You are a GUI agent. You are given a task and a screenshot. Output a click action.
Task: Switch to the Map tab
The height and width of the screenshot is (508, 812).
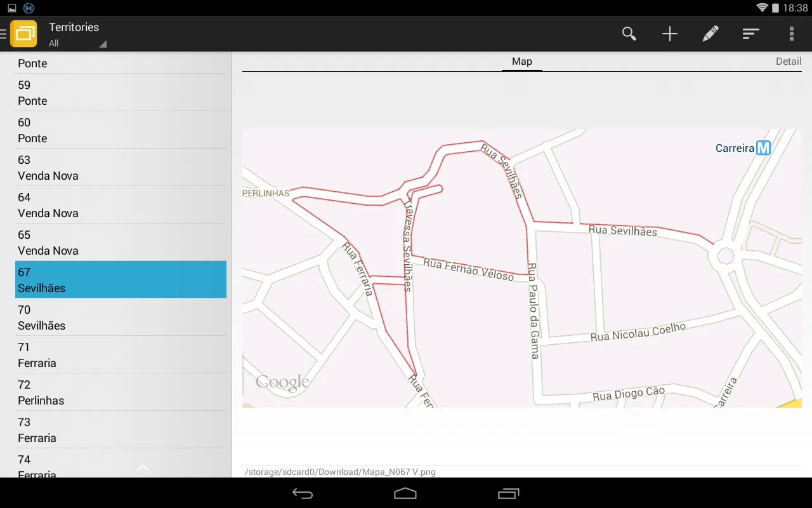coord(522,62)
